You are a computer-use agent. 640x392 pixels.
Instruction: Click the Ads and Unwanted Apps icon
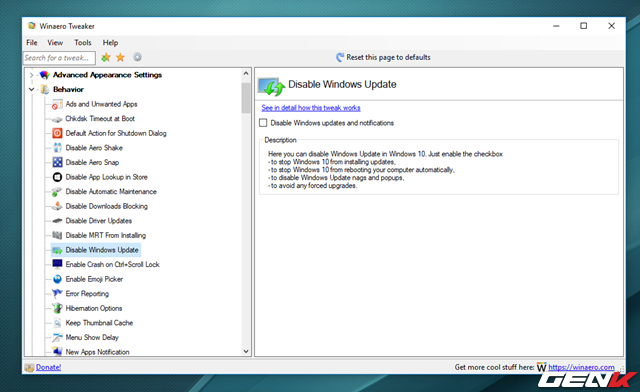coord(57,105)
